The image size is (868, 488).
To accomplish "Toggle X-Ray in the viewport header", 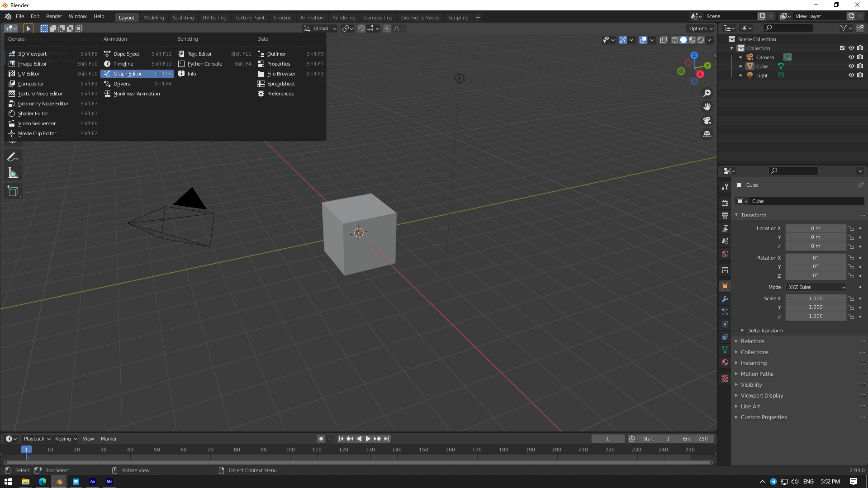I will (x=663, y=40).
